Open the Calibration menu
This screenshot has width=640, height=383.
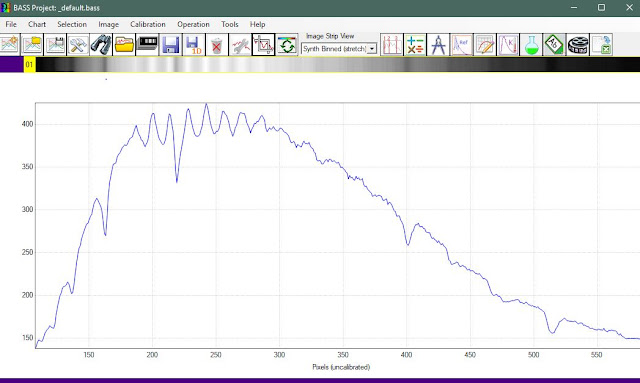(148, 24)
